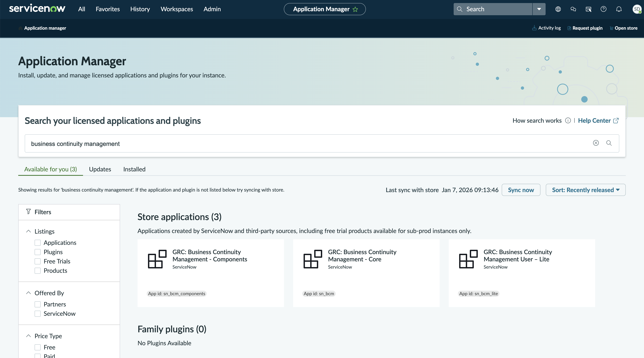Click the Filters funnel icon

28,212
